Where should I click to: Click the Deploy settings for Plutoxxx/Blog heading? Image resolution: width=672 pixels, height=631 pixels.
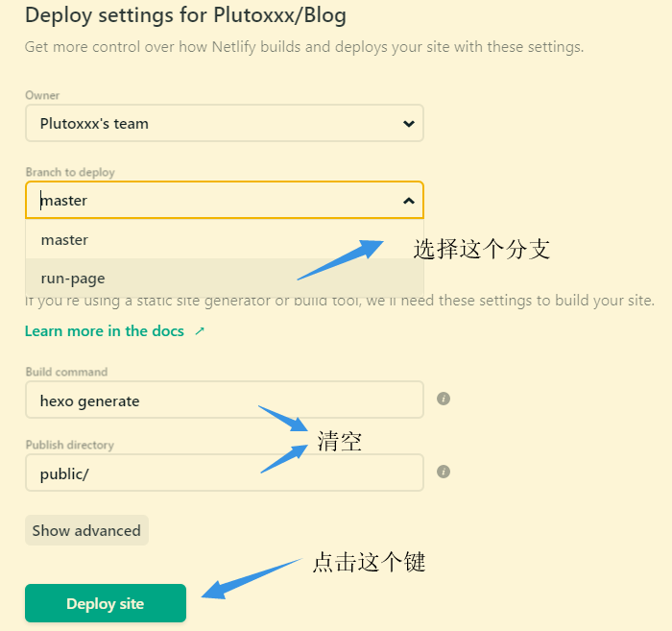(x=185, y=16)
